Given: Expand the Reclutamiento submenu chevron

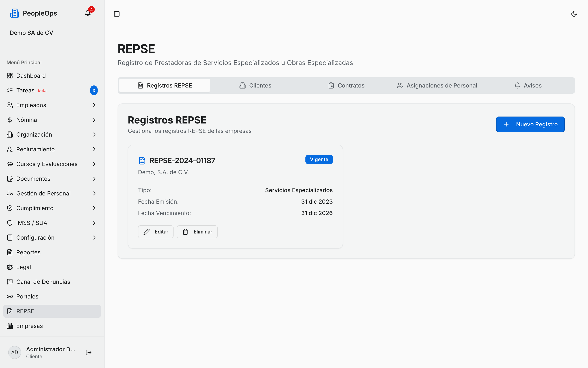Looking at the screenshot, I should (x=94, y=149).
